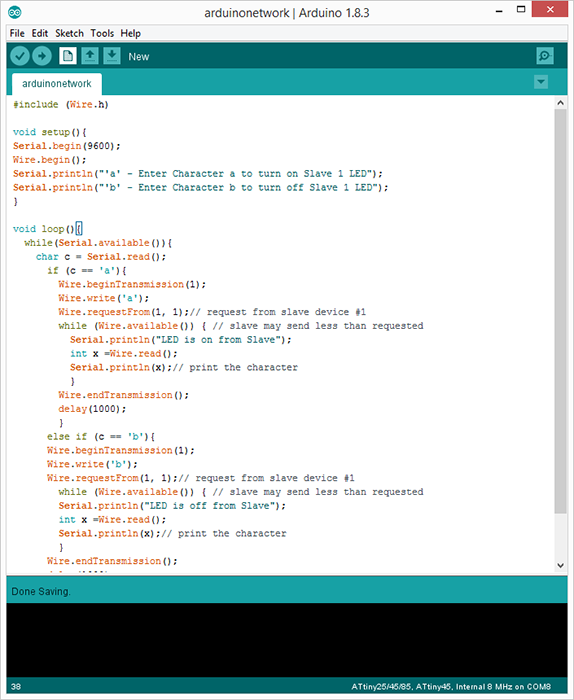This screenshot has height=700, width=574.
Task: Open the Help menu
Action: click(130, 33)
